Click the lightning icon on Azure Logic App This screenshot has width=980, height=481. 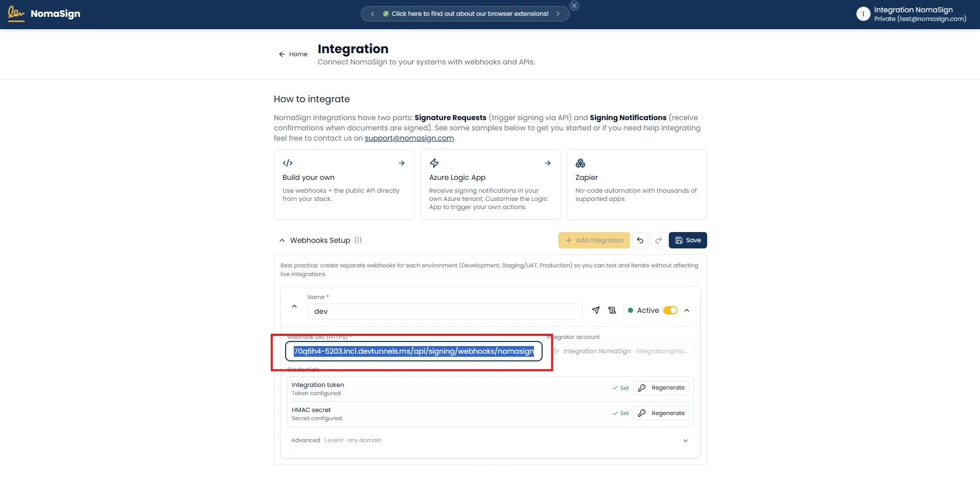(434, 163)
